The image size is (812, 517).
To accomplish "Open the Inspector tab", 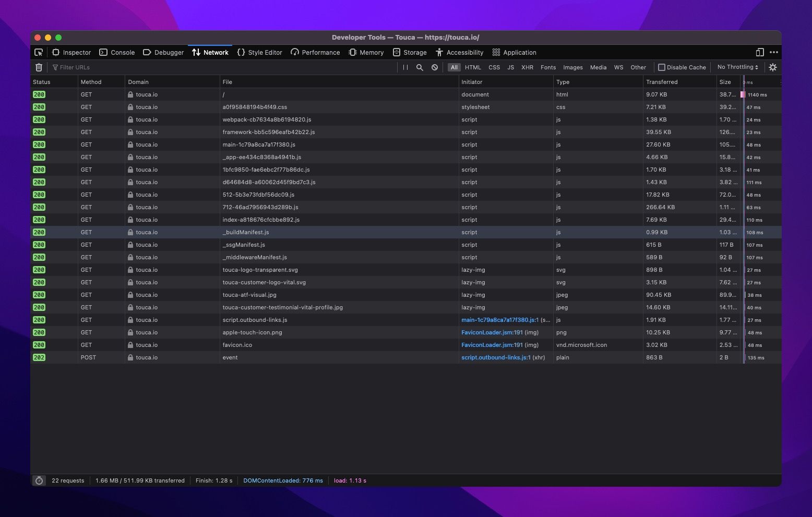I will (x=71, y=52).
